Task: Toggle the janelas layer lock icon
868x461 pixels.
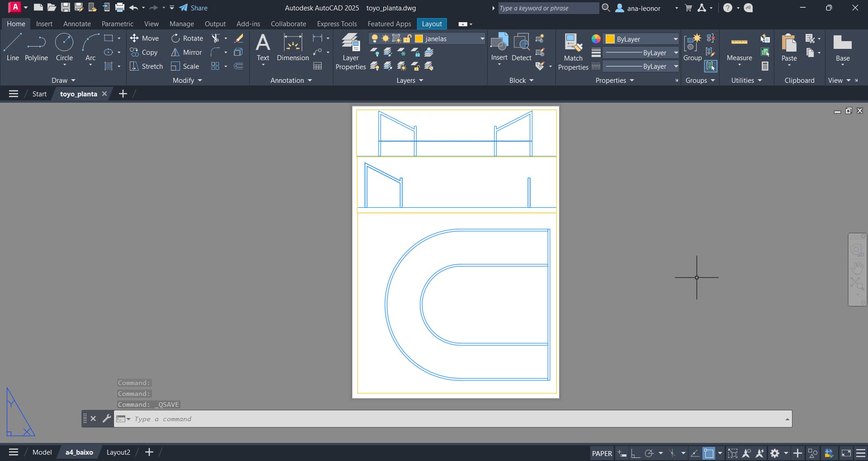Action: pyautogui.click(x=408, y=39)
